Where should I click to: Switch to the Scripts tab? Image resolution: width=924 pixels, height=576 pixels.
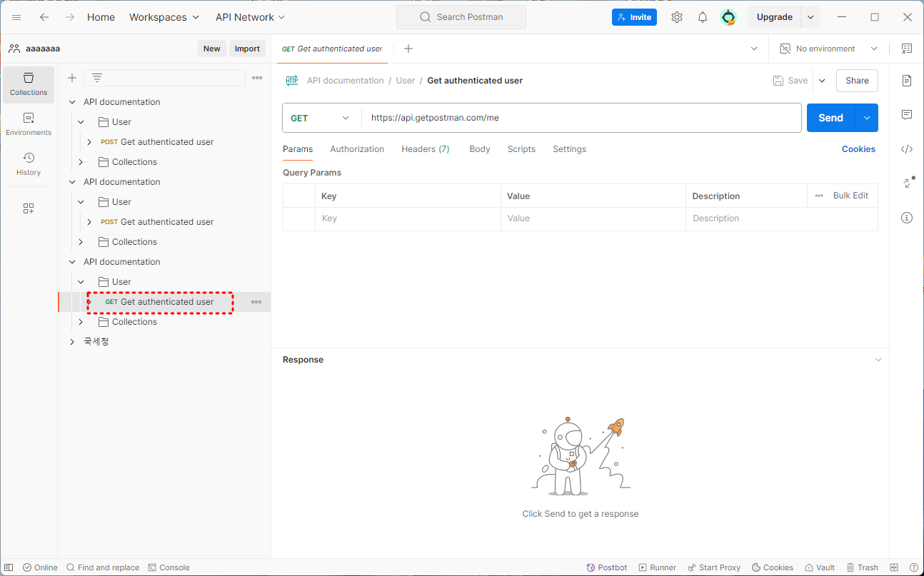pyautogui.click(x=521, y=149)
